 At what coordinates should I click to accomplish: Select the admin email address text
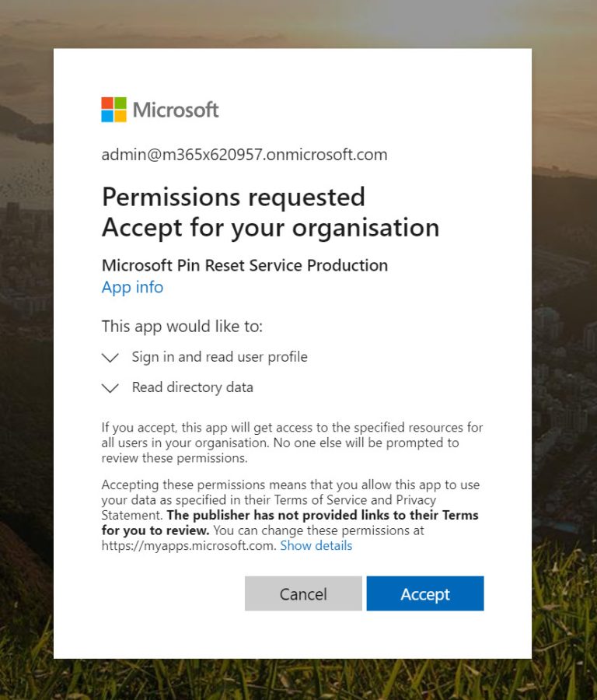244,154
